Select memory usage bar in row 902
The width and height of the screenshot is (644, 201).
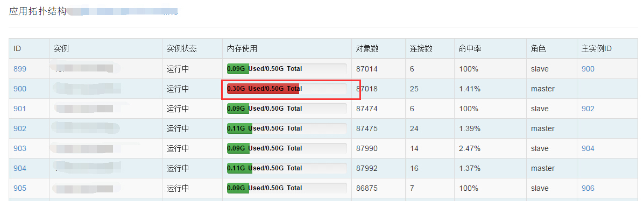click(x=287, y=128)
